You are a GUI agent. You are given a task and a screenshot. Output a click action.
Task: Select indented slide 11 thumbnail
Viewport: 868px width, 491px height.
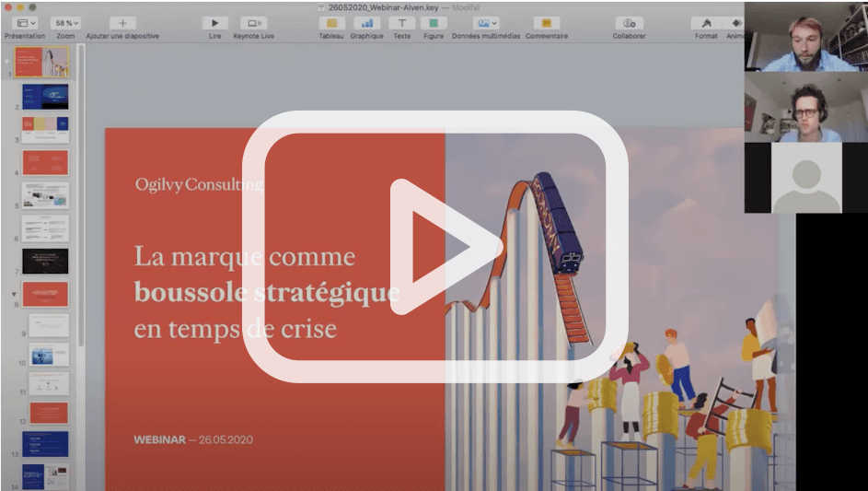click(x=50, y=383)
